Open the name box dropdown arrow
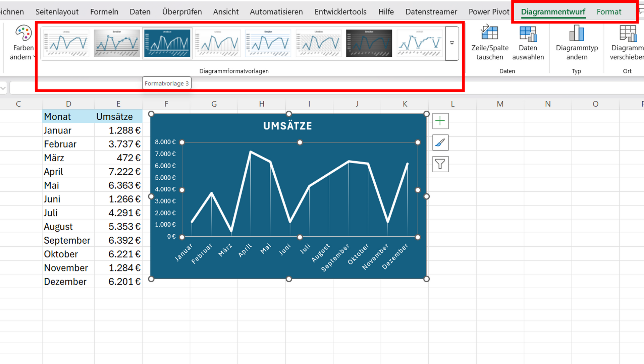644x364 pixels. tap(3, 88)
